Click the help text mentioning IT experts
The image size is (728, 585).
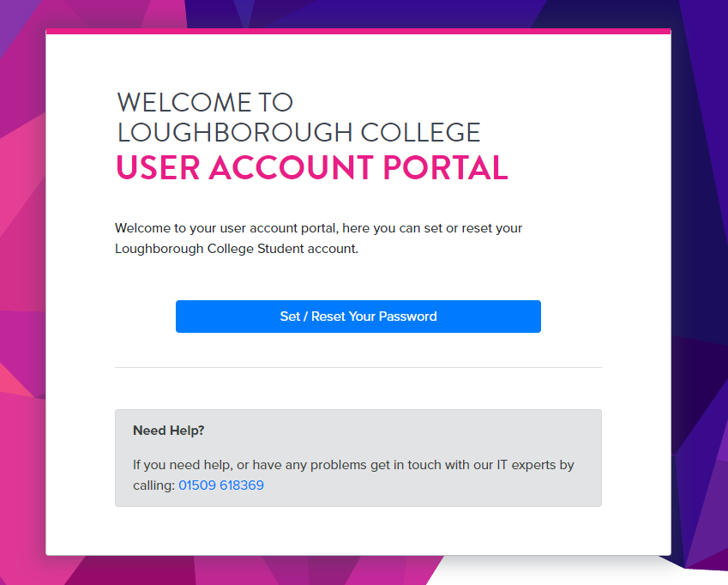(353, 465)
